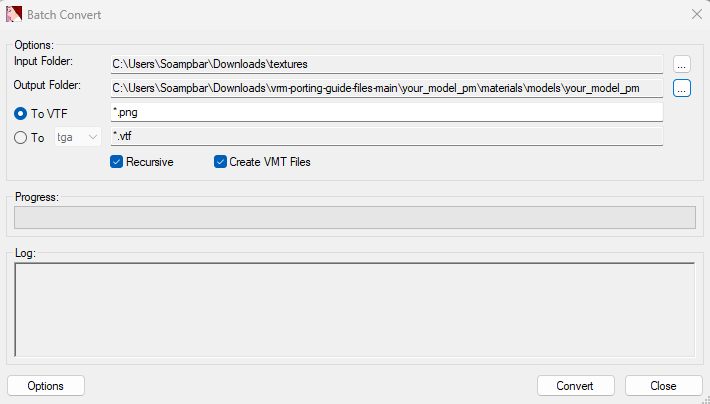Disable Create VMT Files checkbox
This screenshot has height=404, width=710.
point(221,162)
